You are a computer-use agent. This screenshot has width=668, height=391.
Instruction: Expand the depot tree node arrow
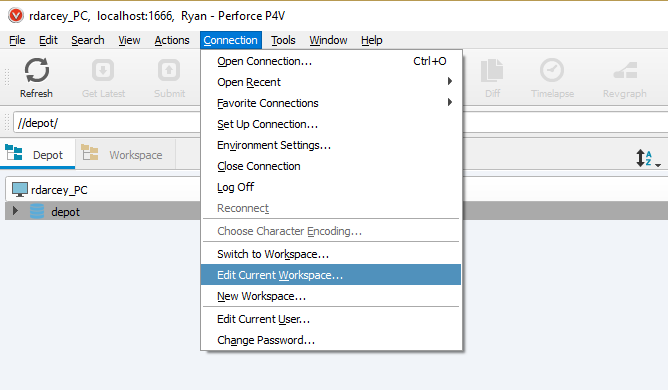pos(15,211)
